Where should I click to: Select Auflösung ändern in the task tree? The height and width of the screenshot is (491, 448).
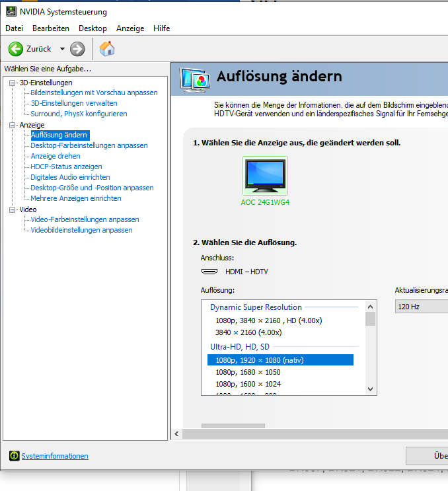[x=59, y=135]
